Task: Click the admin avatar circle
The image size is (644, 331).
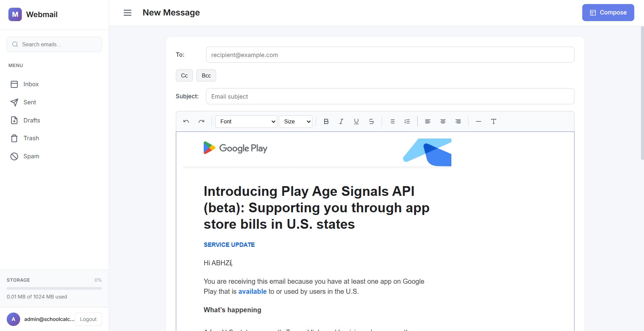Action: [x=13, y=319]
